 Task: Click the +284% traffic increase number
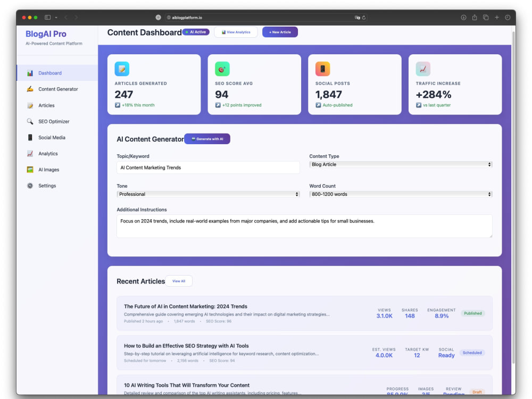[434, 94]
